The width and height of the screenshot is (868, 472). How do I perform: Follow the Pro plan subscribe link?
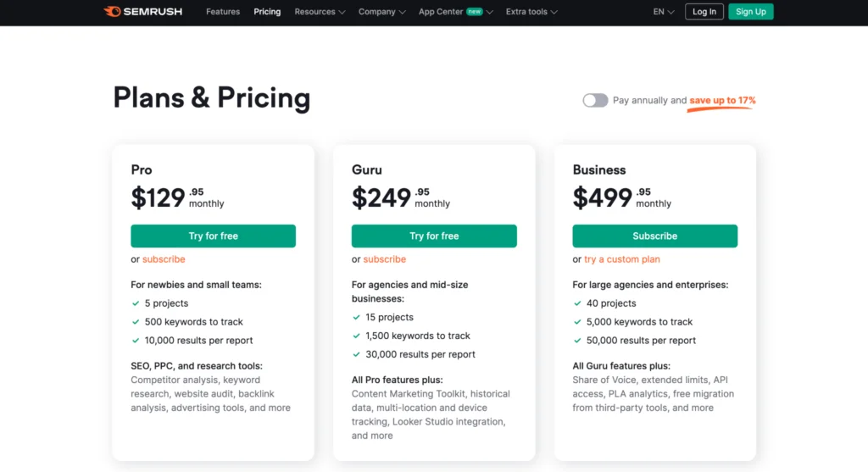point(164,259)
